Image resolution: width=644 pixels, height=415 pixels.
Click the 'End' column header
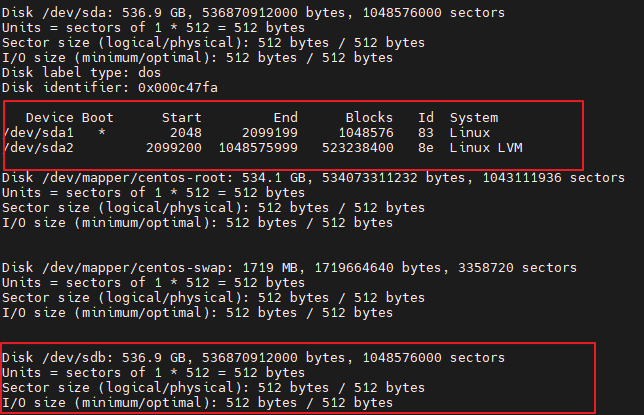click(x=286, y=118)
